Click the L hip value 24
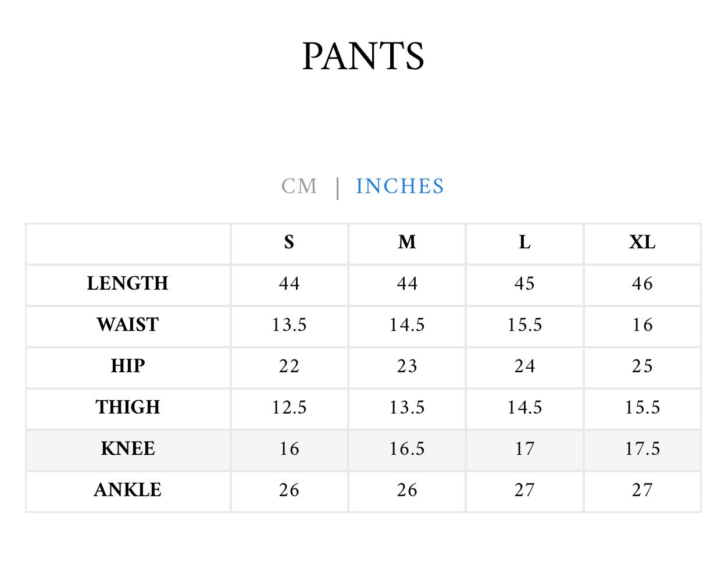 [x=524, y=366]
